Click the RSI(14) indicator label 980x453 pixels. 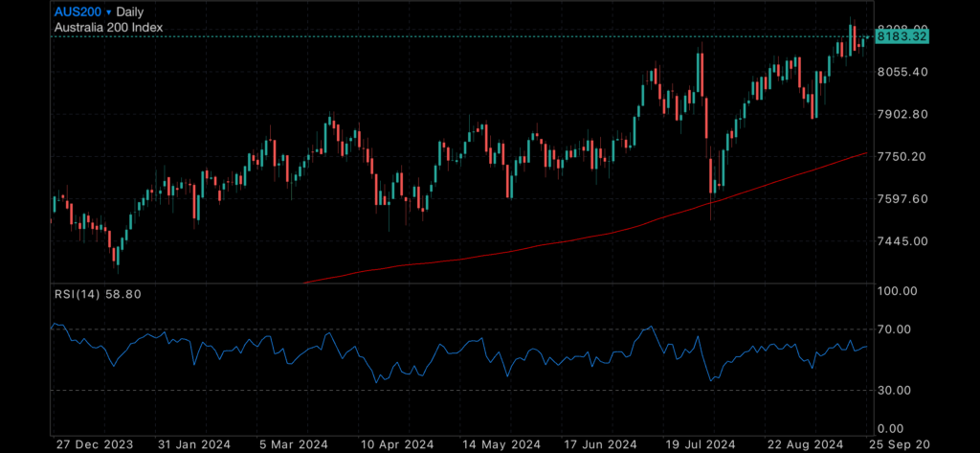tap(77, 293)
